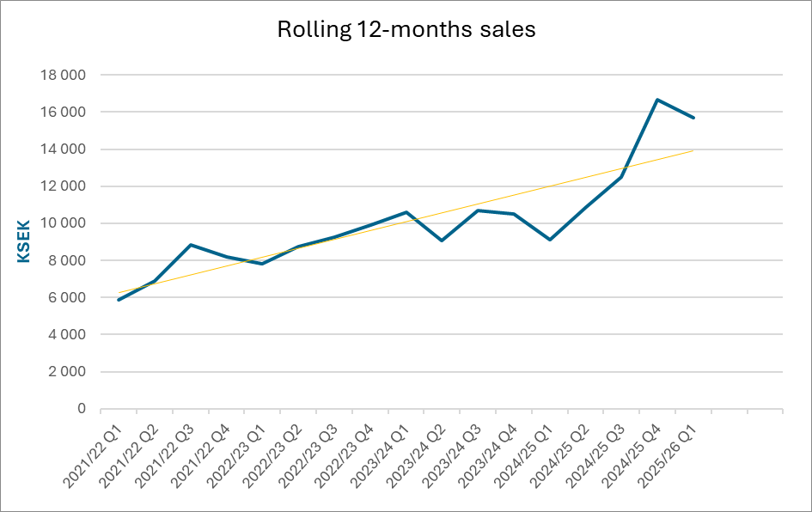Screen dimensions: 812x512
Task: Click the "10 000" y-axis label
Action: tap(64, 223)
